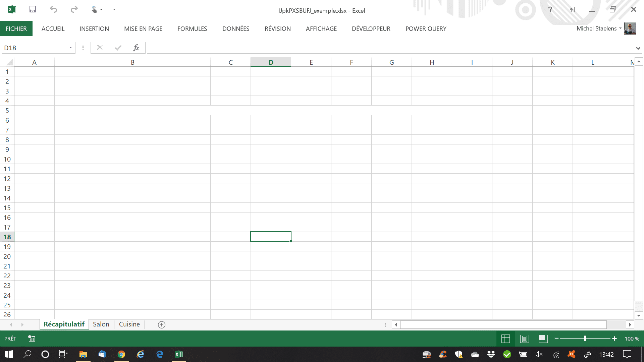Expand the formula bar with the chevron

click(x=638, y=48)
